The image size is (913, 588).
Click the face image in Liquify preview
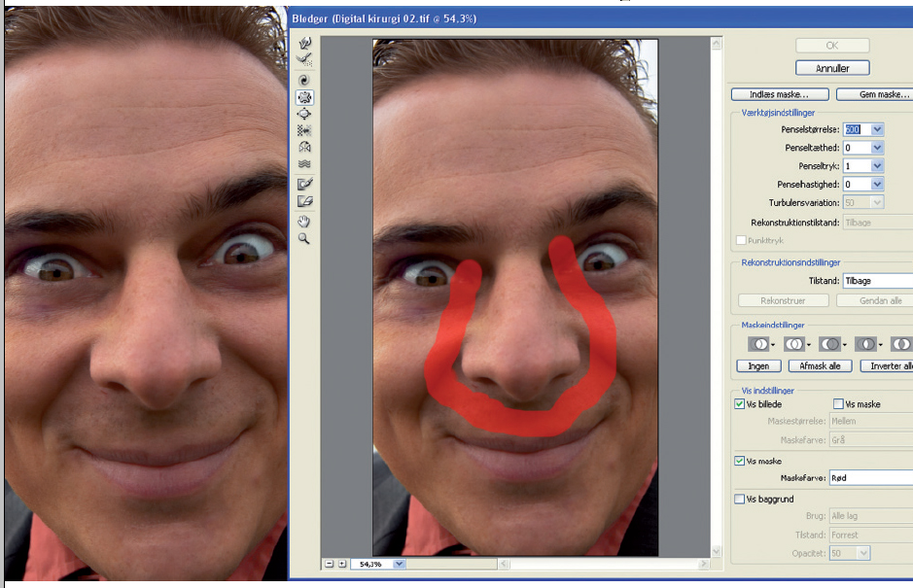click(x=515, y=297)
